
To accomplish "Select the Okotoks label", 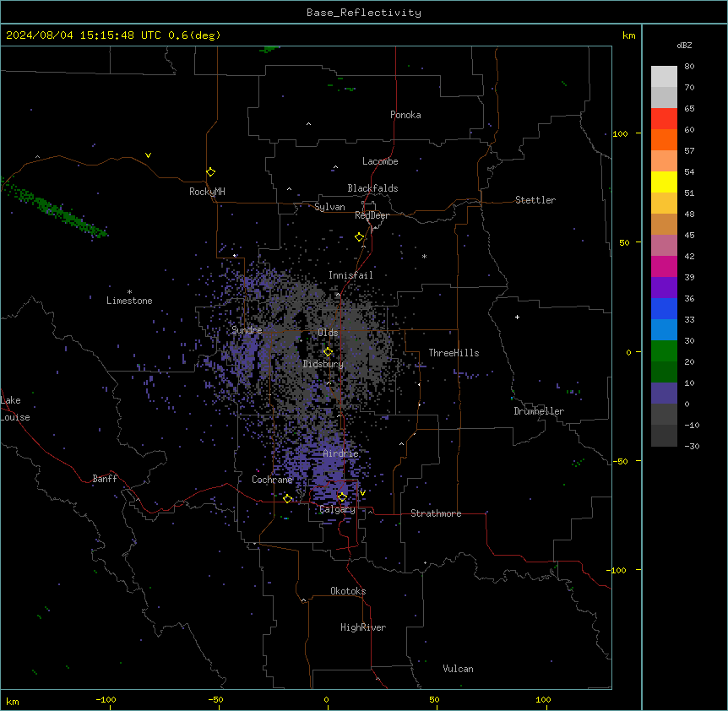I will [348, 591].
